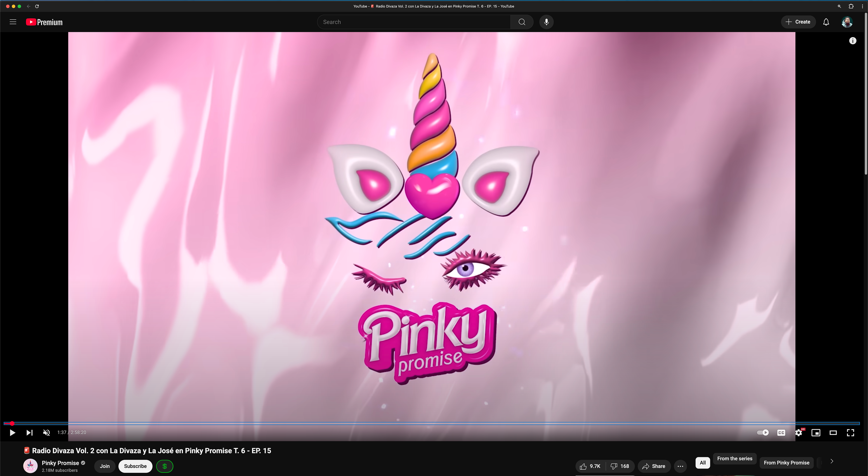Show video info card icon
Viewport: 868px width, 476px height.
852,41
